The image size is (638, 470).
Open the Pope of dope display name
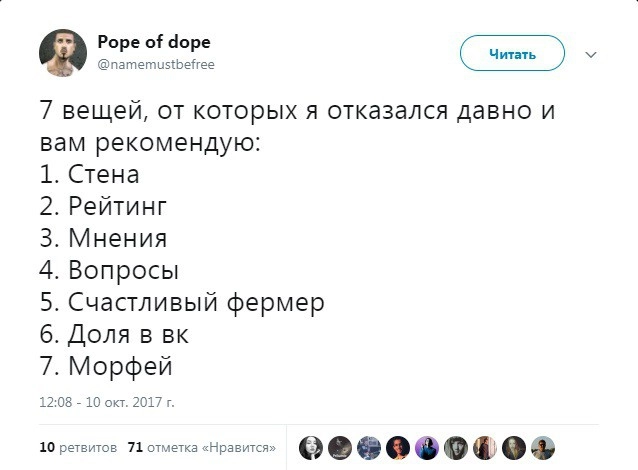click(154, 42)
